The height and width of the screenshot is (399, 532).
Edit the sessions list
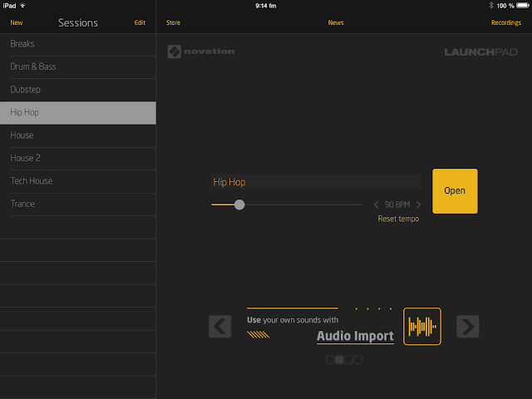[x=140, y=22]
